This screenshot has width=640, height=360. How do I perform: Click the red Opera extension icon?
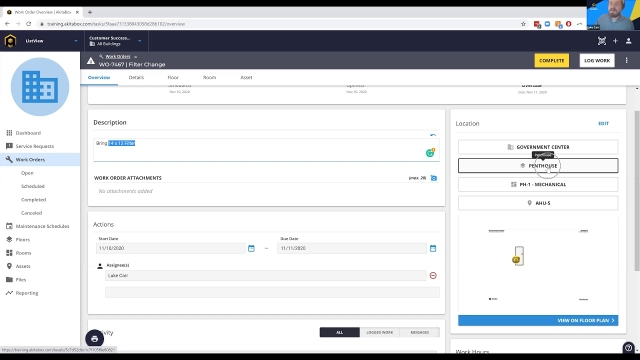click(569, 24)
